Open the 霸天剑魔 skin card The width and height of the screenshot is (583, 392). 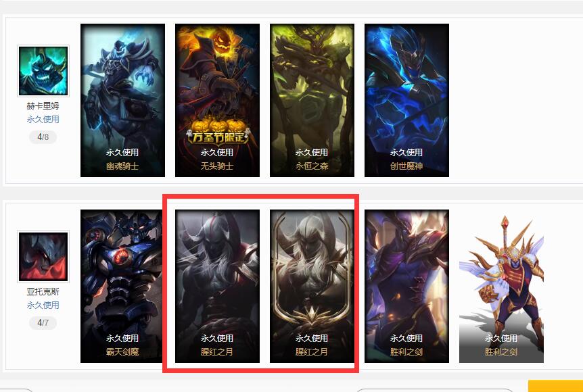[122, 286]
